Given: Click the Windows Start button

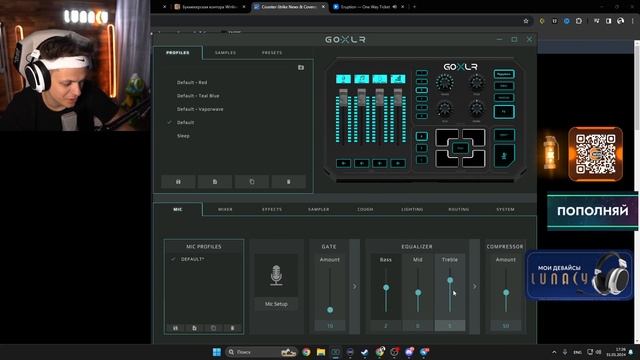Looking at the screenshot, I should [x=217, y=352].
